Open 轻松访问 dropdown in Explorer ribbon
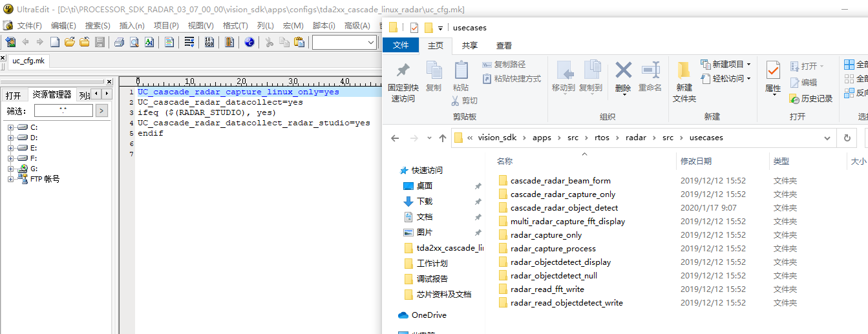Viewport: 868px width, 334px height. coord(726,79)
